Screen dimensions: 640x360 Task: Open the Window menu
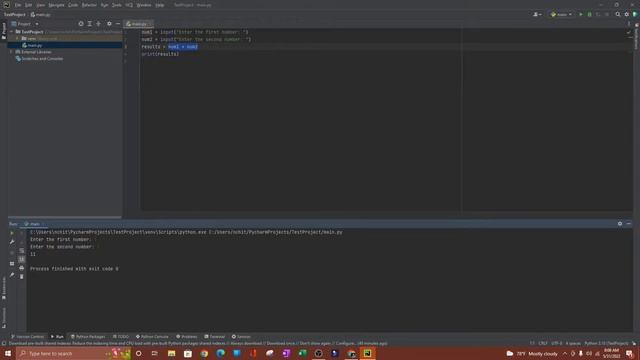pyautogui.click(x=144, y=5)
